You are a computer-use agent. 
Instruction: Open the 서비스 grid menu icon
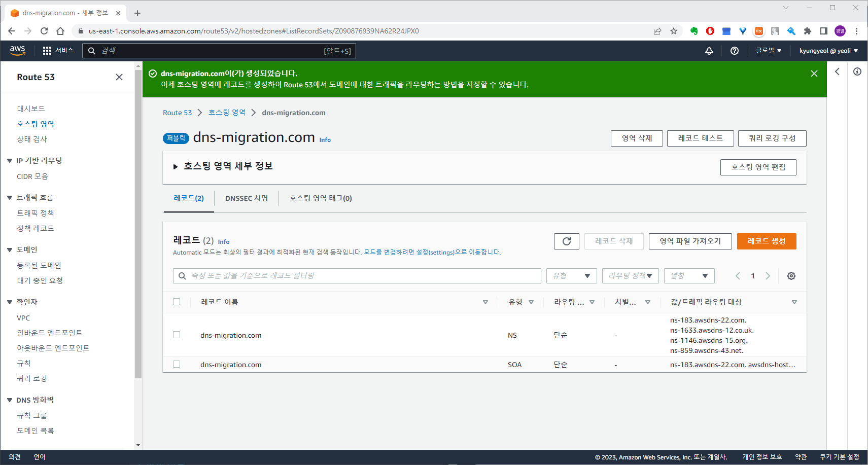point(47,51)
